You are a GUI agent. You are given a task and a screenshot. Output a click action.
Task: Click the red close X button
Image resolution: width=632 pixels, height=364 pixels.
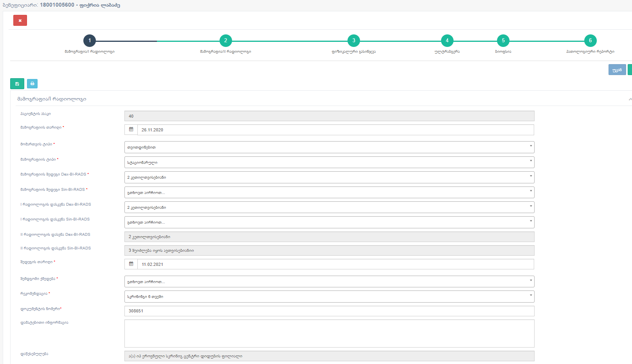tap(20, 20)
